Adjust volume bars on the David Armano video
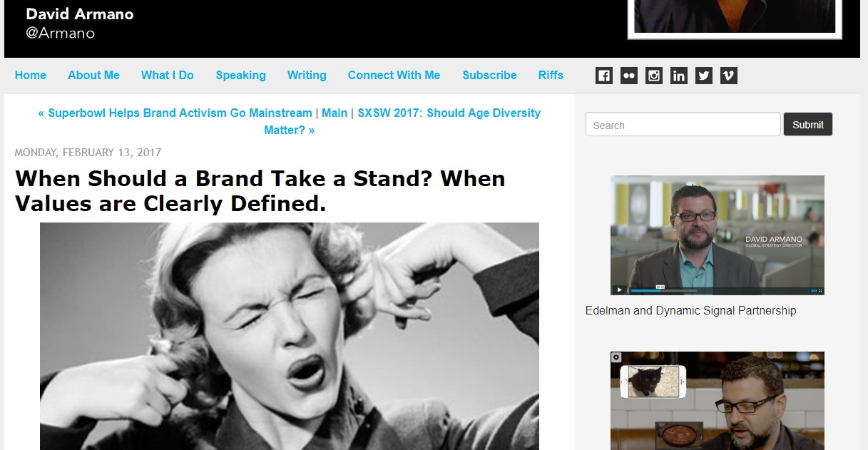The width and height of the screenshot is (868, 450). coord(814,290)
